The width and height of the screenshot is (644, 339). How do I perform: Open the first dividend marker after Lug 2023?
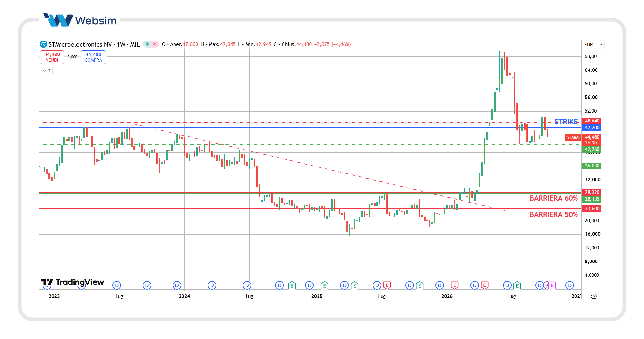[x=147, y=285]
